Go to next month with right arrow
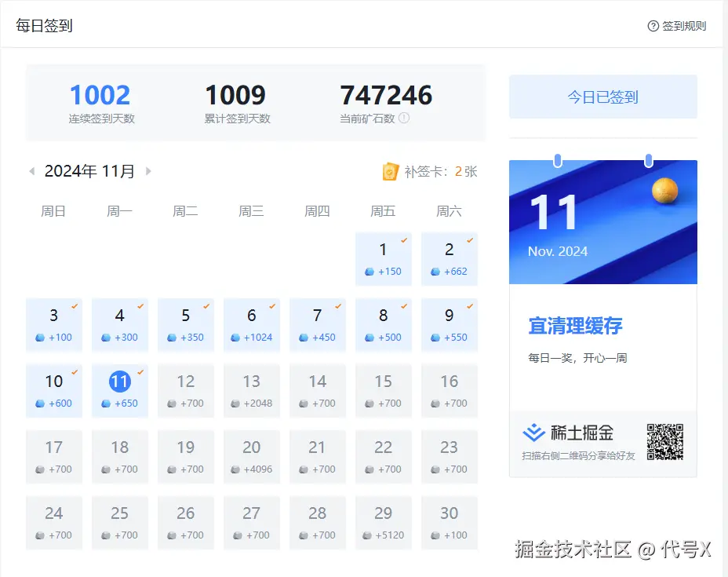The image size is (728, 577). (x=149, y=170)
